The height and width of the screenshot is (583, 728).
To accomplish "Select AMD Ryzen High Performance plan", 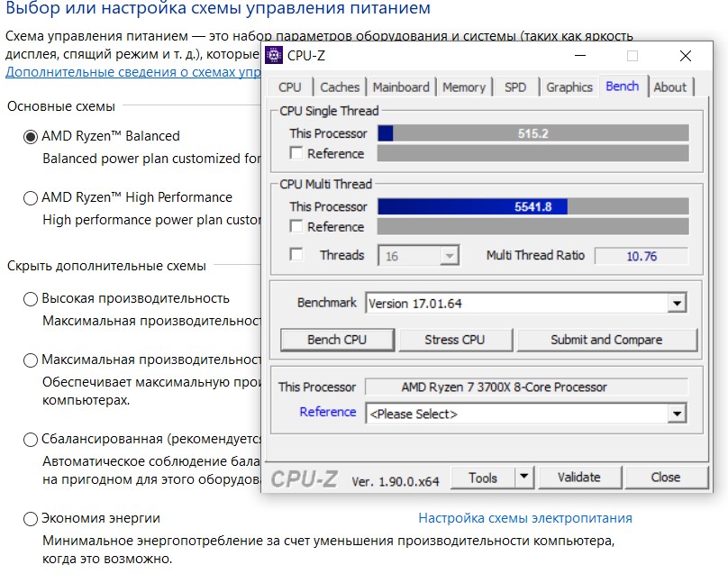I will (x=31, y=198).
